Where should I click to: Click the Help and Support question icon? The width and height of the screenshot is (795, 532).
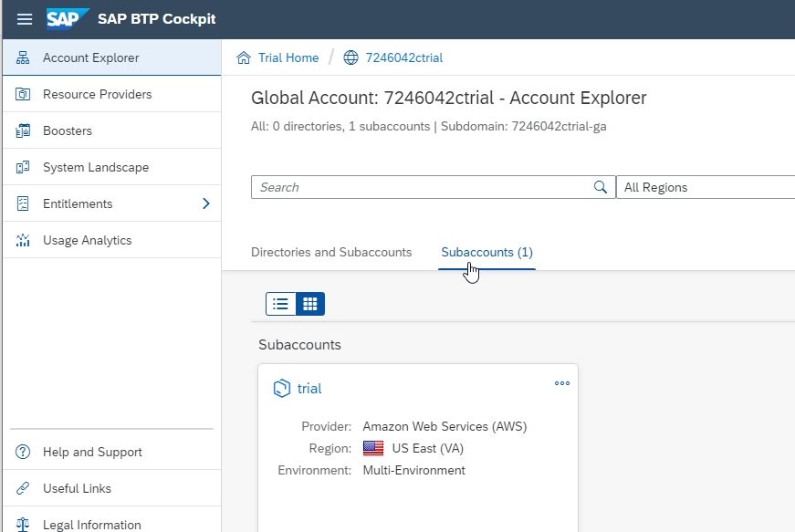(23, 452)
